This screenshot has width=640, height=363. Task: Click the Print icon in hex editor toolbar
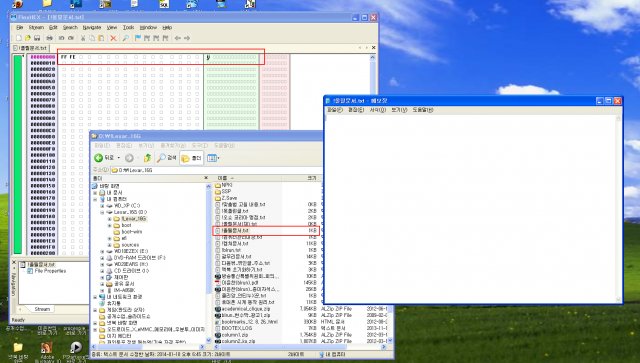click(x=49, y=38)
